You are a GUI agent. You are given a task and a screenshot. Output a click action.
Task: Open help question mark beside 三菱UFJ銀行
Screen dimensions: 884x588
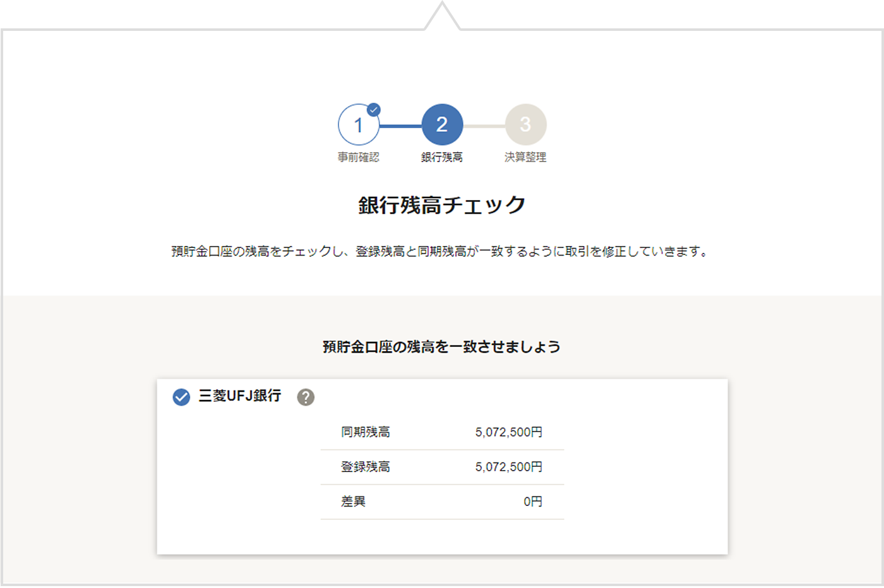click(x=306, y=397)
